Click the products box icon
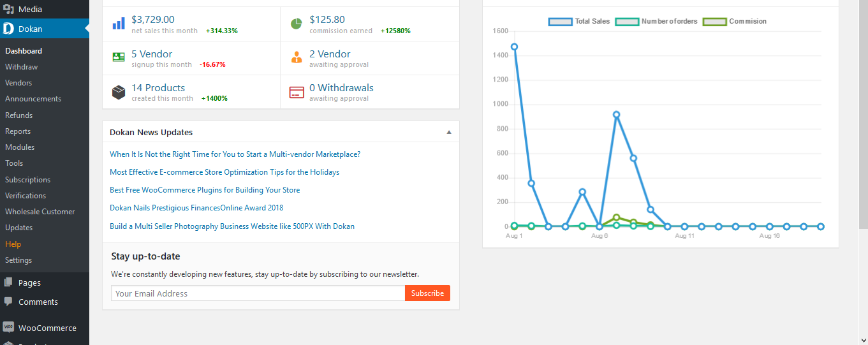 (x=119, y=92)
